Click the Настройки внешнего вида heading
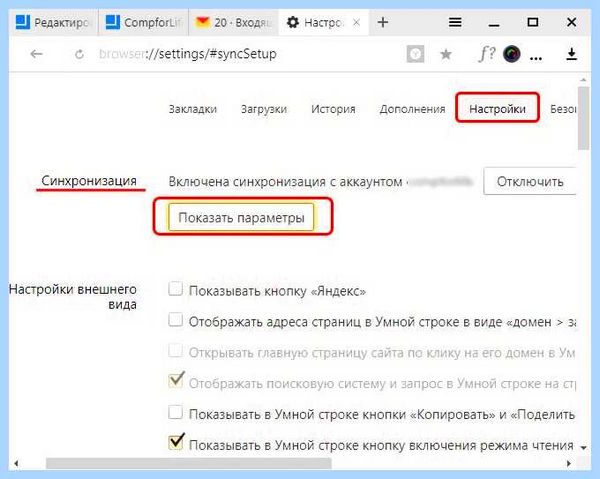The width and height of the screenshot is (600, 479). coord(73,297)
